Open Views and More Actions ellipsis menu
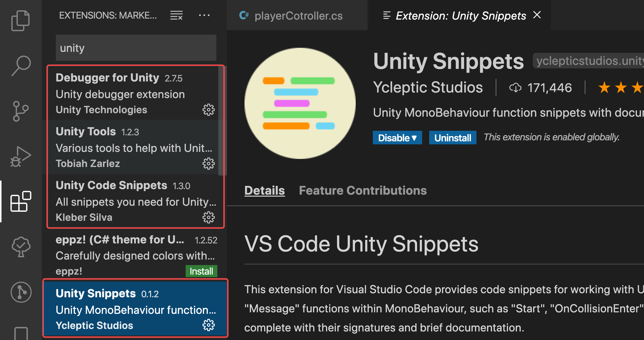The image size is (644, 340). tap(204, 15)
